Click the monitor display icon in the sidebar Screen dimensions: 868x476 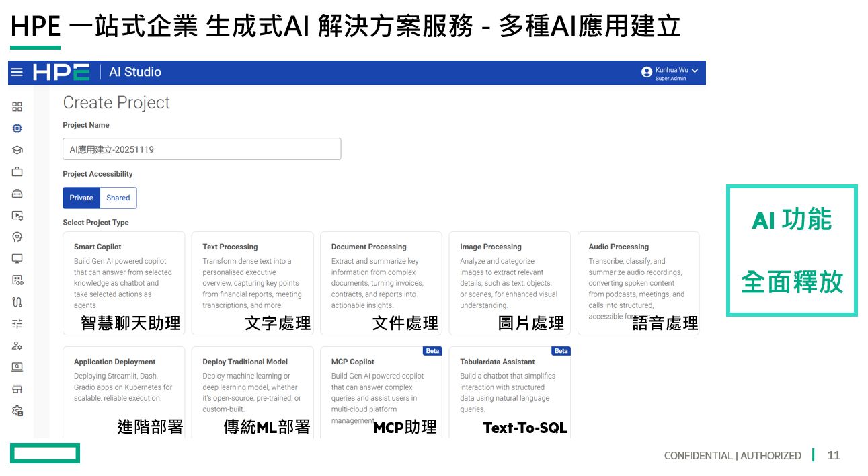coord(17,258)
